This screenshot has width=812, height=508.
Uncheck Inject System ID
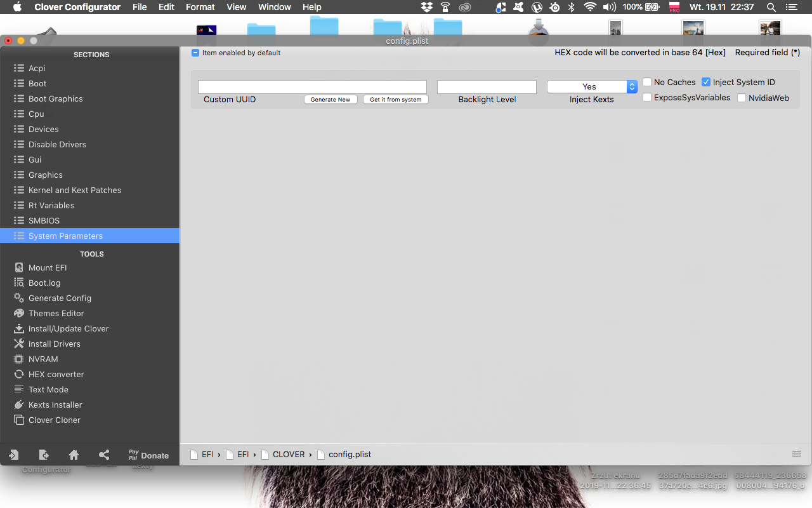[x=706, y=82]
